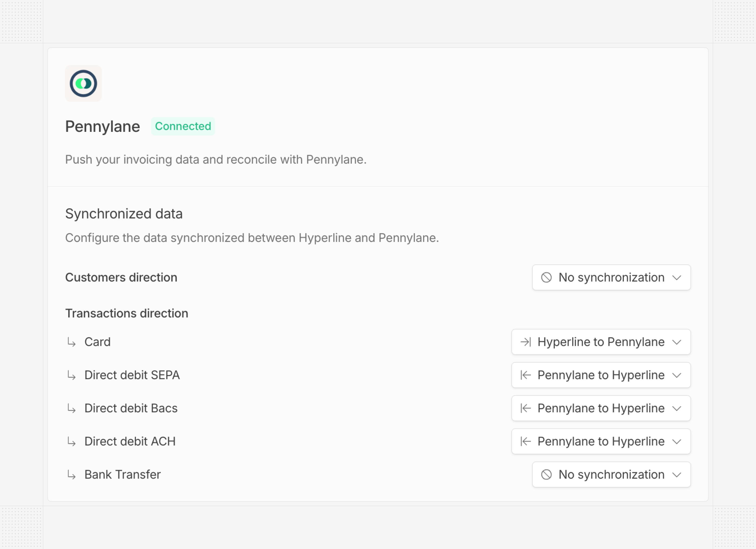Expand the Direct debit SEPA direction dropdown
The width and height of the screenshot is (756, 549).
(601, 375)
